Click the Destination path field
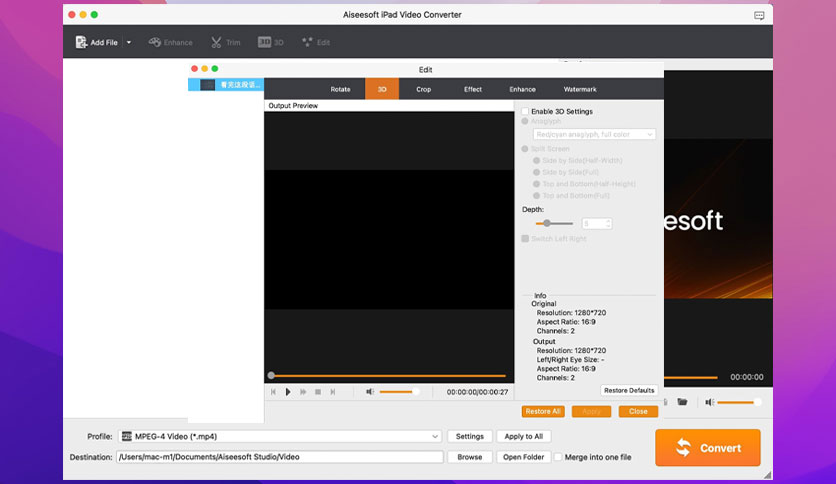The height and width of the screenshot is (484, 836). click(x=280, y=457)
